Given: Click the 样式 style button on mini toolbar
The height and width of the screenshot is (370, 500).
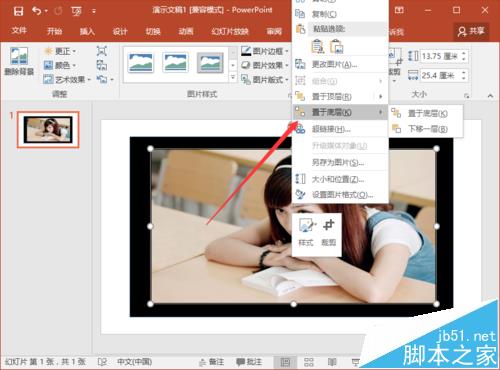Looking at the screenshot, I should pyautogui.click(x=306, y=233).
